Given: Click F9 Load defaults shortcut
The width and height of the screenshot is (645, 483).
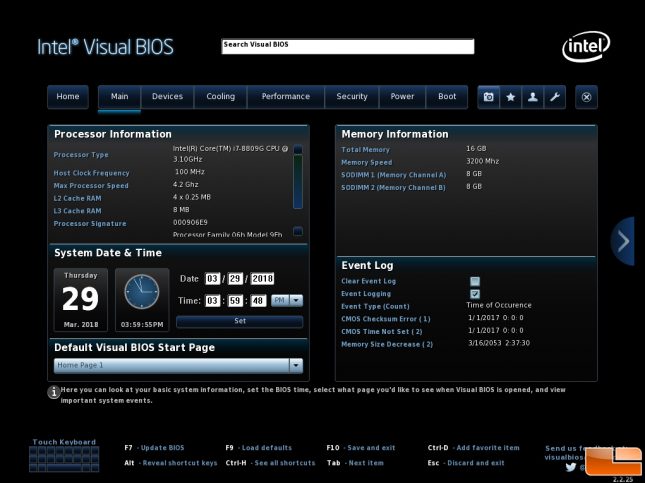Looking at the screenshot, I should pyautogui.click(x=259, y=448).
